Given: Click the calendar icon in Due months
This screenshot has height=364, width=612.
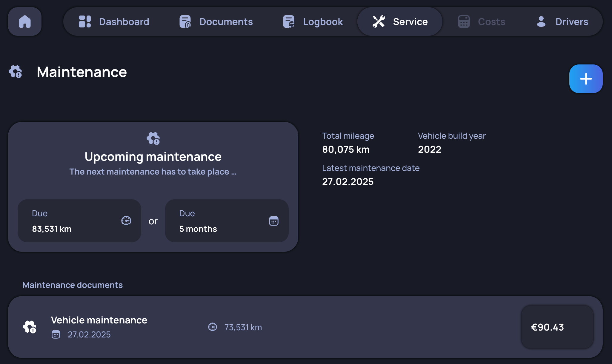Looking at the screenshot, I should click(273, 221).
